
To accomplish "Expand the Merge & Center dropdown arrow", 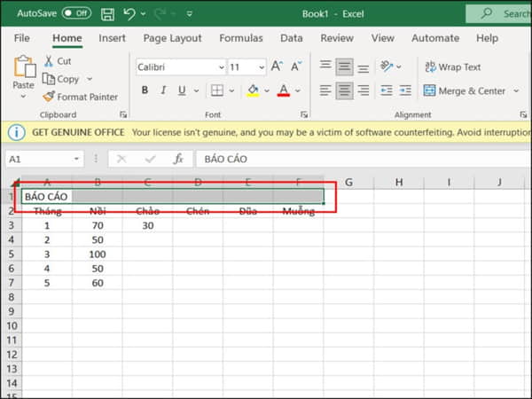I will click(516, 91).
